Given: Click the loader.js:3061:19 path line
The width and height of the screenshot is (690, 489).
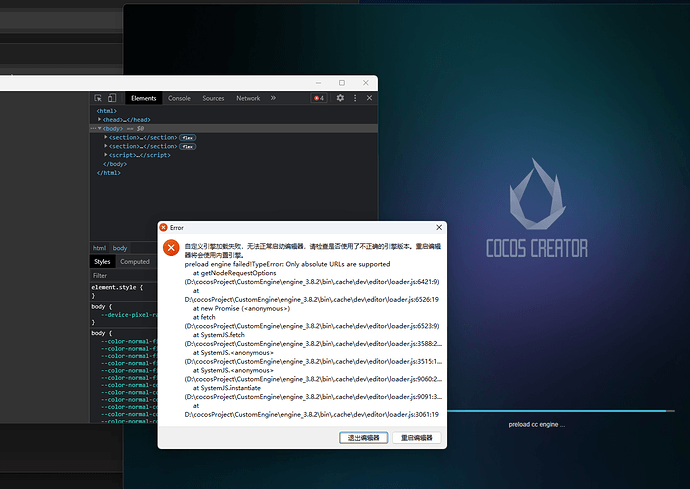Looking at the screenshot, I should pos(312,415).
